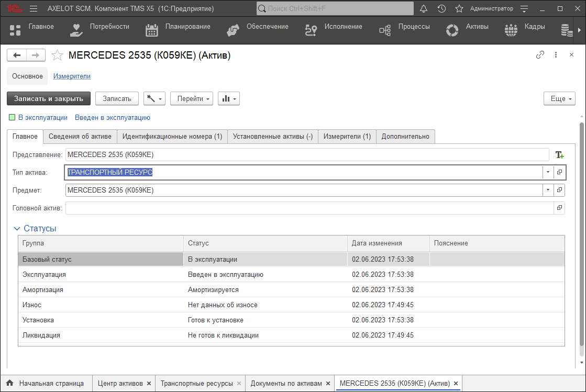
Task: Go to the home page icon
Action: [x=10, y=383]
